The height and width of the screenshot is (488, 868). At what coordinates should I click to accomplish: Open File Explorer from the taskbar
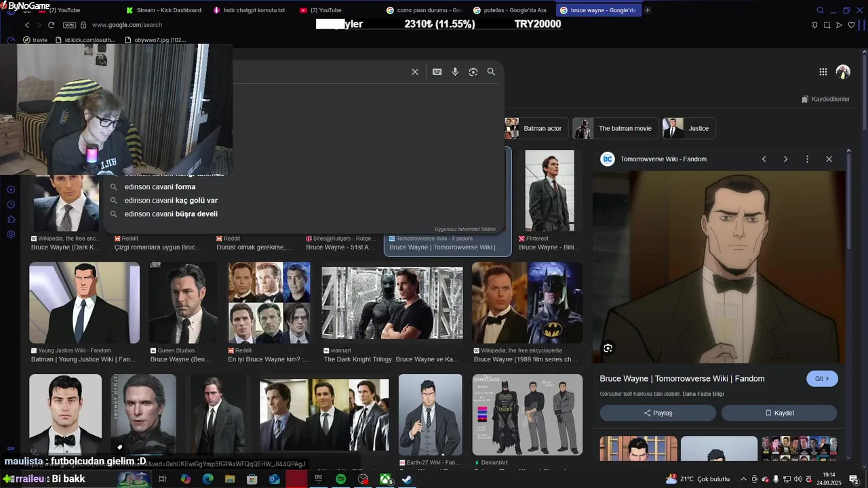(230, 479)
